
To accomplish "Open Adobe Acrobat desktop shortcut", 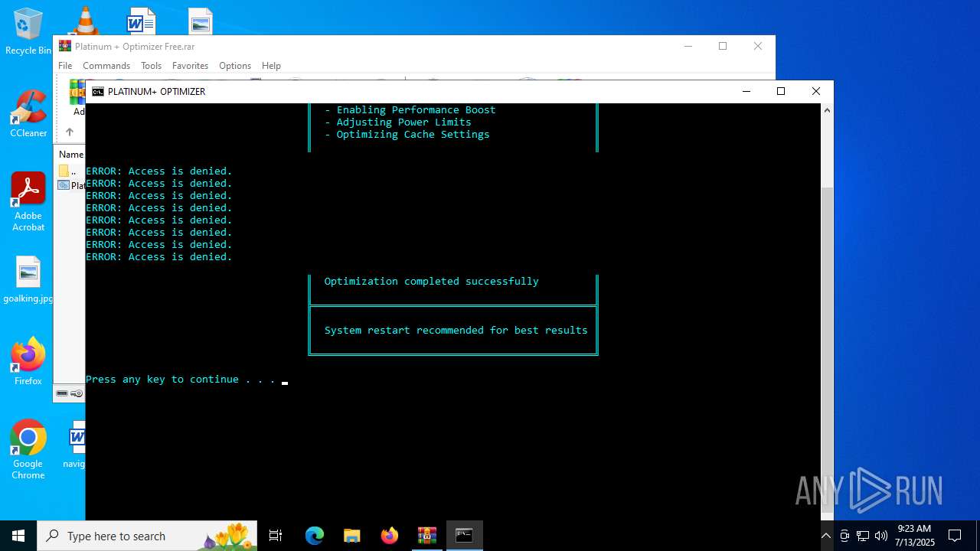I will [x=28, y=201].
